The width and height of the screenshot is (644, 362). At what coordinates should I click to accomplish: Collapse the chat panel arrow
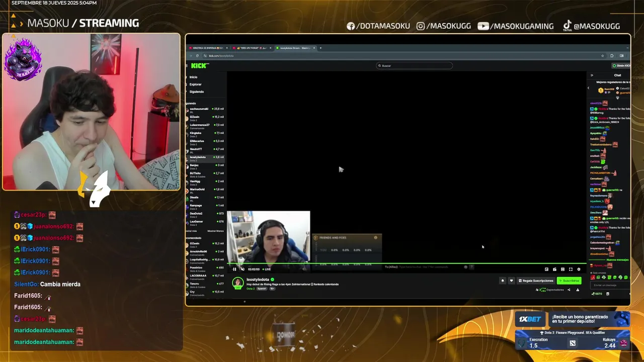tap(592, 75)
